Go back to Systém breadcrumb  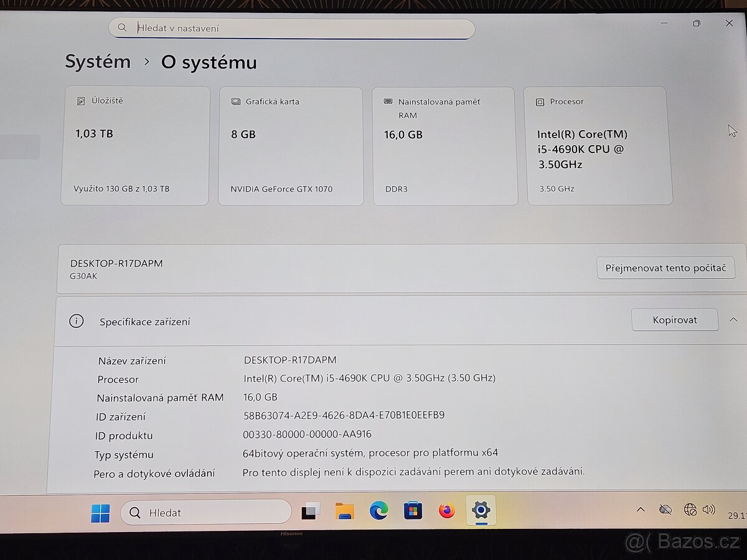point(98,62)
